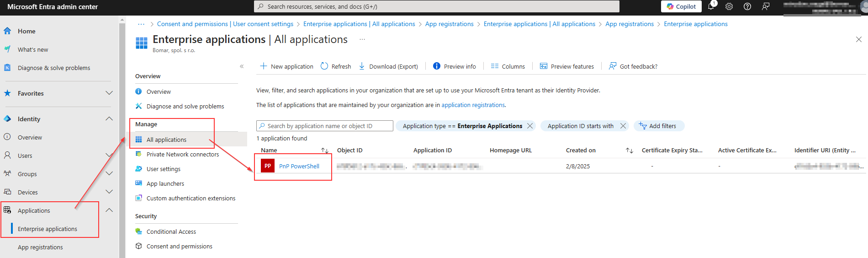This screenshot has height=258, width=868.
Task: Click the Applications grid icon in left nav
Action: 7,210
